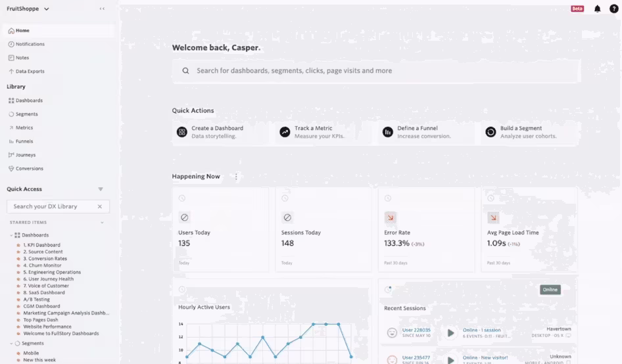The height and width of the screenshot is (364, 622).
Task: Play session of User 228035
Action: (x=450, y=332)
